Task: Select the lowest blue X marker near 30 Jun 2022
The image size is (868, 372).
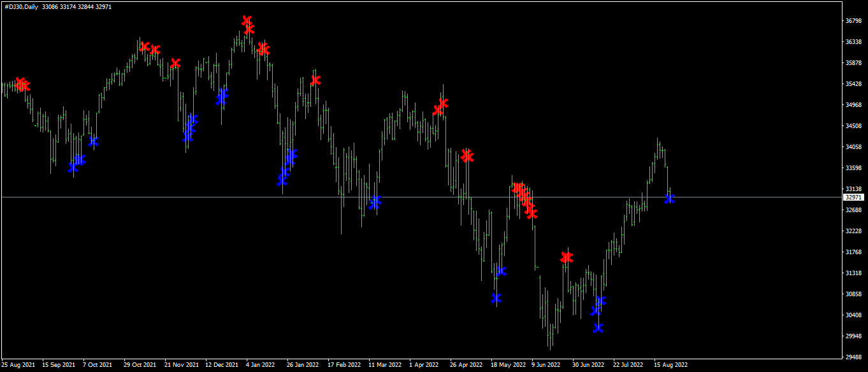Action: 598,327
